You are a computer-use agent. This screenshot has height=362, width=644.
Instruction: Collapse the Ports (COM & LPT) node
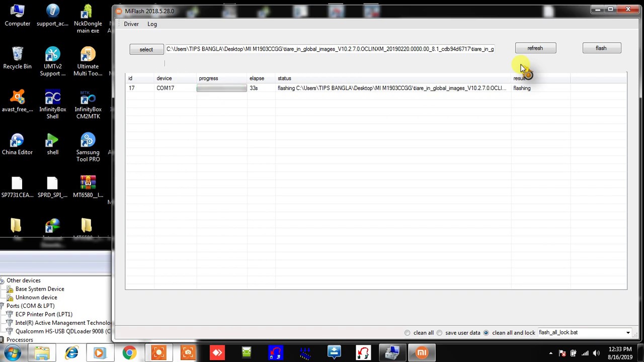click(2, 306)
